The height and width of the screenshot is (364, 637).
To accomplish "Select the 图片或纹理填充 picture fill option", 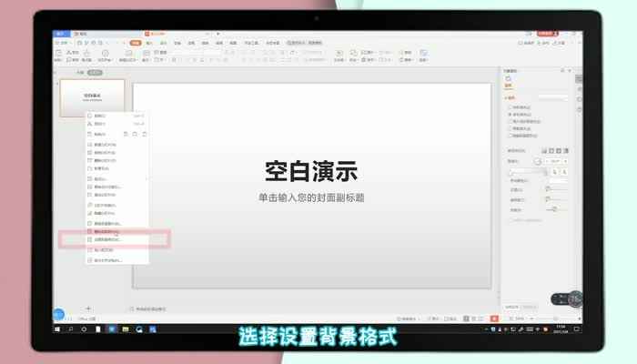I will tap(511, 120).
